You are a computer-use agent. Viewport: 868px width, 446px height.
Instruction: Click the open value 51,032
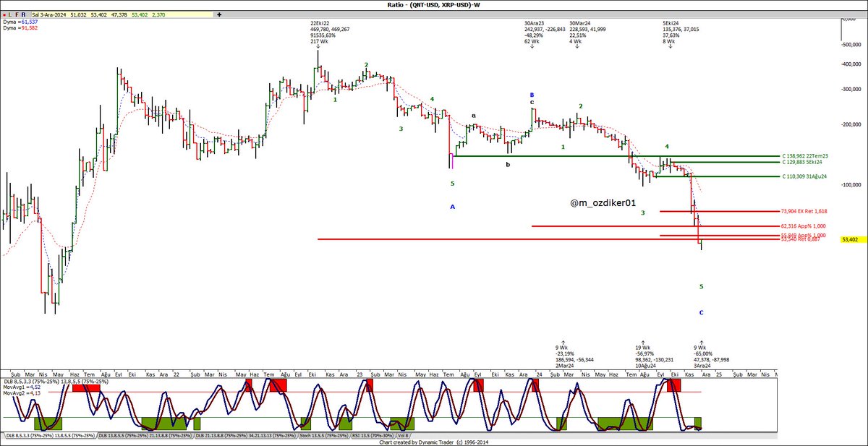77,14
